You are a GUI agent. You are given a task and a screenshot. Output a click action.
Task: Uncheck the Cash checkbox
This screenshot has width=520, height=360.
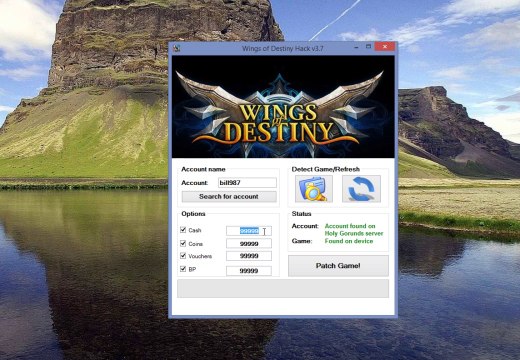[183, 230]
